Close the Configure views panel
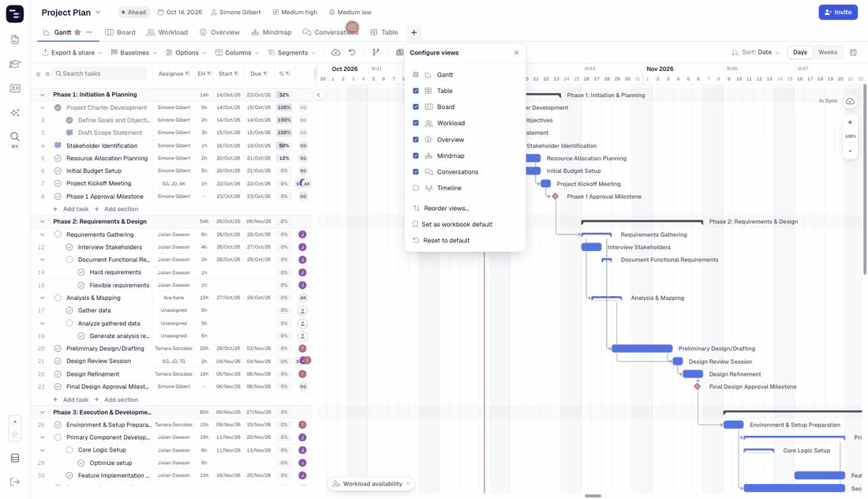868x499 pixels. tap(517, 53)
